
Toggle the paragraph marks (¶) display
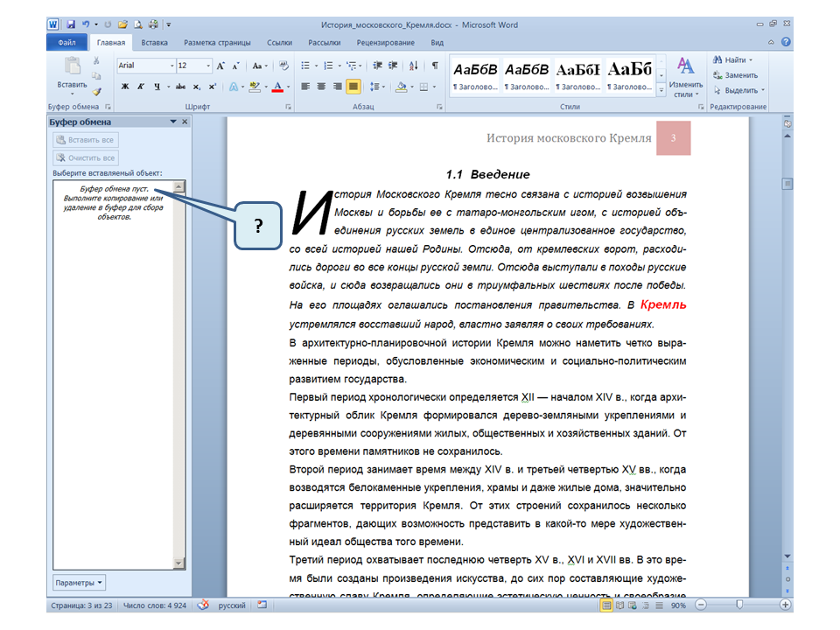pos(435,66)
